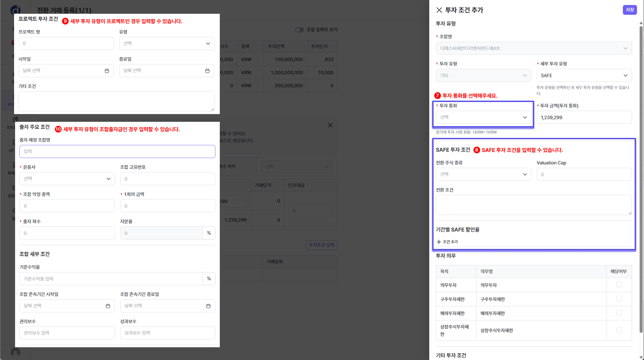Click calendar icon in 조합 존속기간 시작일
This screenshot has width=644, height=360.
(x=108, y=306)
